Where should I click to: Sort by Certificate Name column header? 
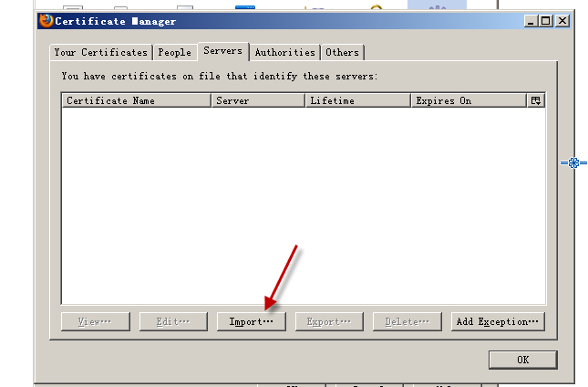click(137, 100)
